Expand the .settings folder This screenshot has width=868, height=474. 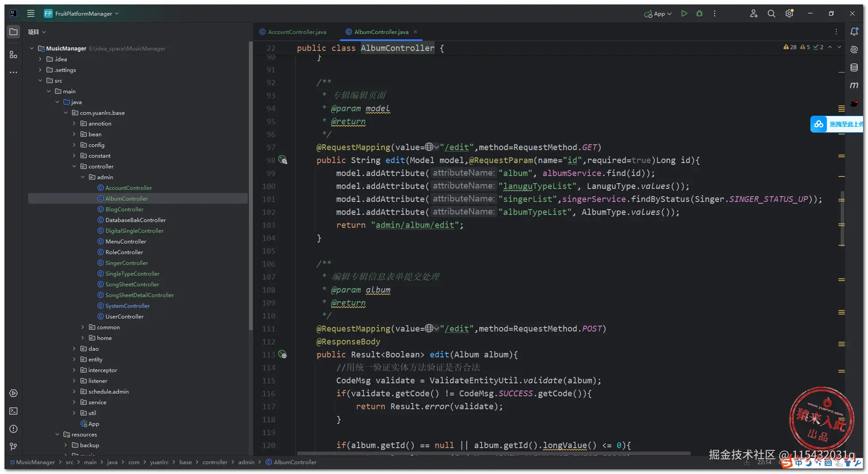[x=40, y=70]
